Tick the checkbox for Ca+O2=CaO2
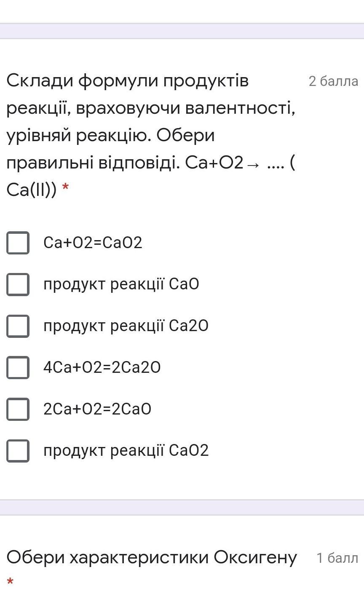 (x=18, y=243)
